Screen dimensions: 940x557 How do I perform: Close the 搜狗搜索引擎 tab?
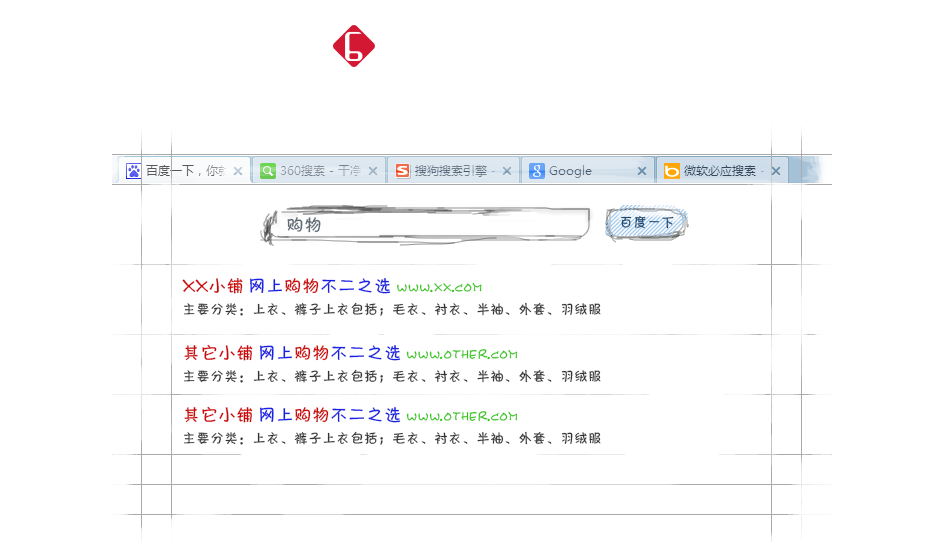507,171
